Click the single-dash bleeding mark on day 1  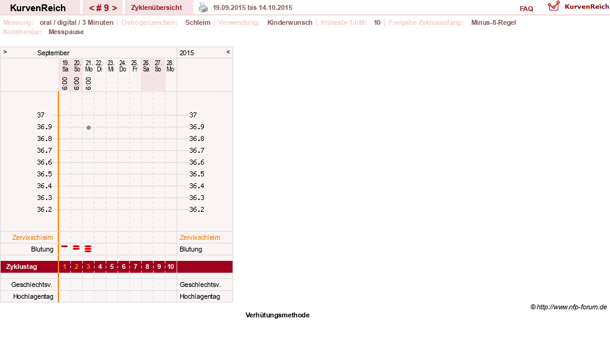[65, 247]
